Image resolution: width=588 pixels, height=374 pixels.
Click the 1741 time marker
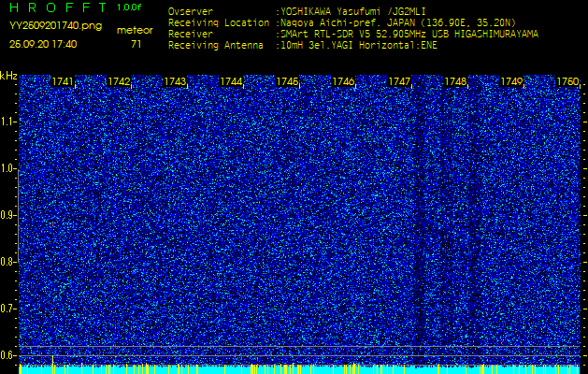point(63,81)
